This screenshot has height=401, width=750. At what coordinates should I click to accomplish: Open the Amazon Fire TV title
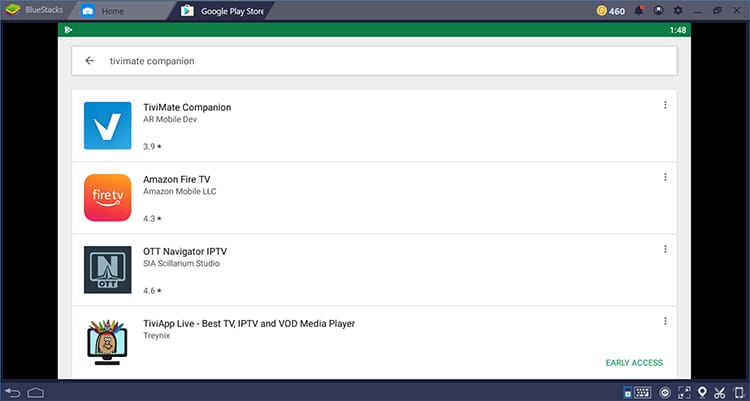(176, 179)
